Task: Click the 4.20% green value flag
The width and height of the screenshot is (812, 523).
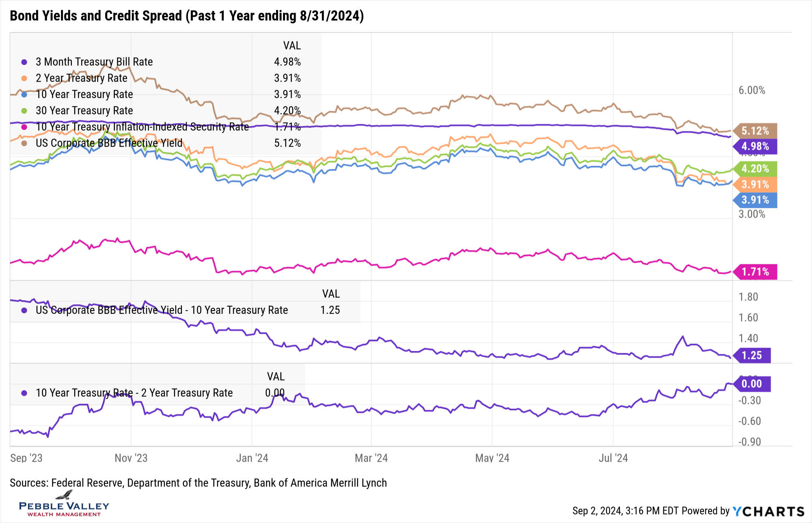Action: click(x=755, y=169)
